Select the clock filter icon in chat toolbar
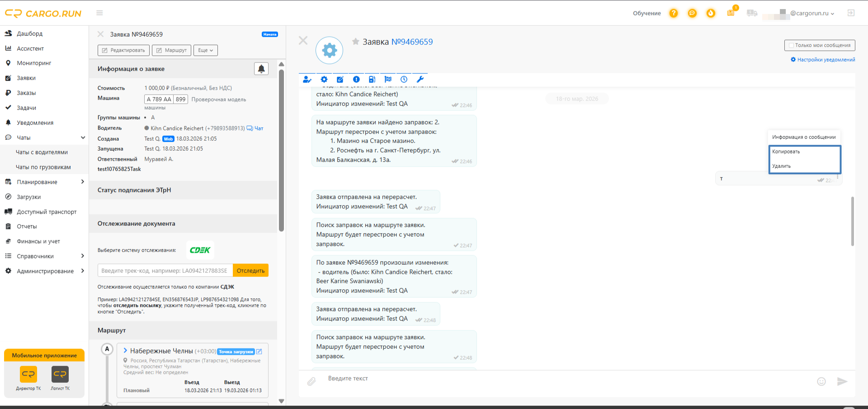Image resolution: width=868 pixels, height=409 pixels. point(404,80)
